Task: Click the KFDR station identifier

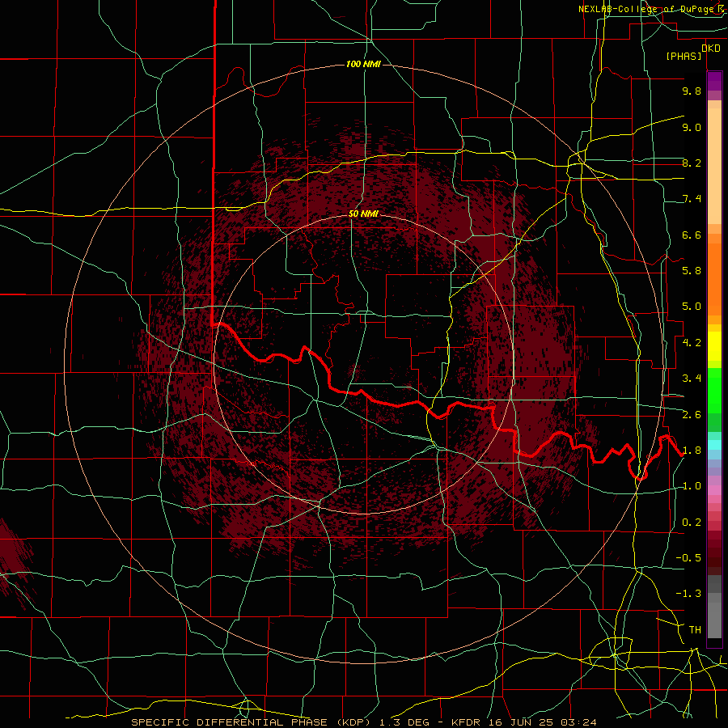Action: point(465,722)
